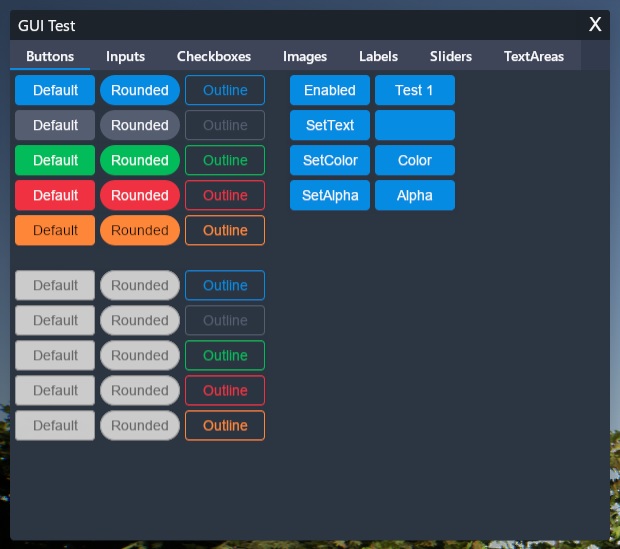The image size is (620, 549).
Task: Open the Images tab
Action: (x=304, y=56)
